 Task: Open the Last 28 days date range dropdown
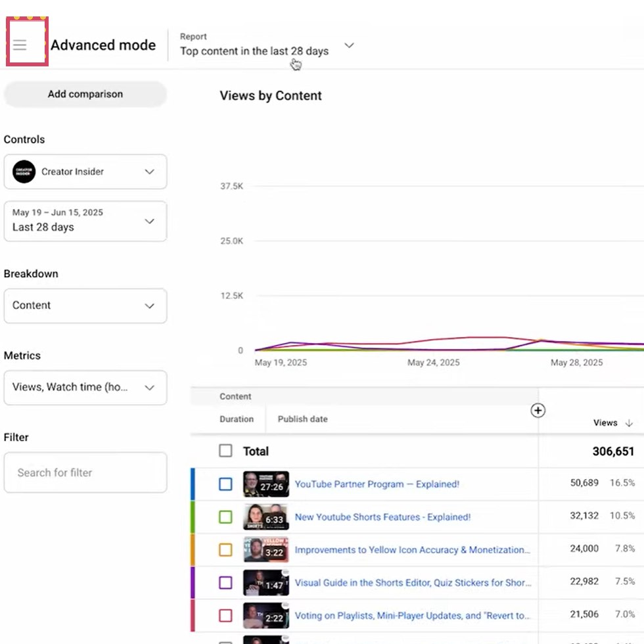[x=85, y=221]
